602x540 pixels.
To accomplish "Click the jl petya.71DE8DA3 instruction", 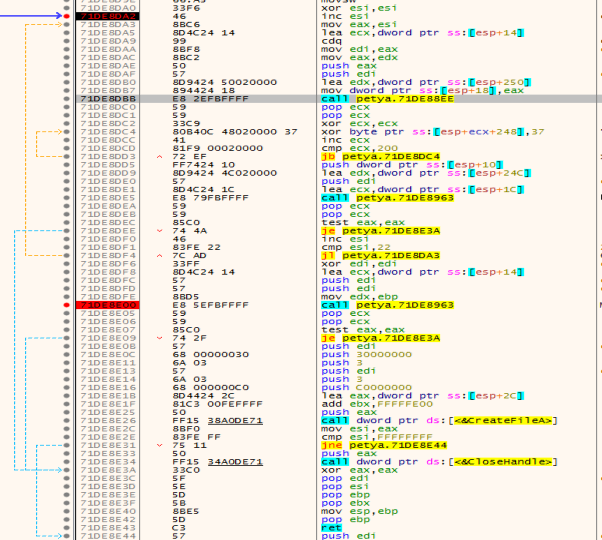I will (380, 256).
